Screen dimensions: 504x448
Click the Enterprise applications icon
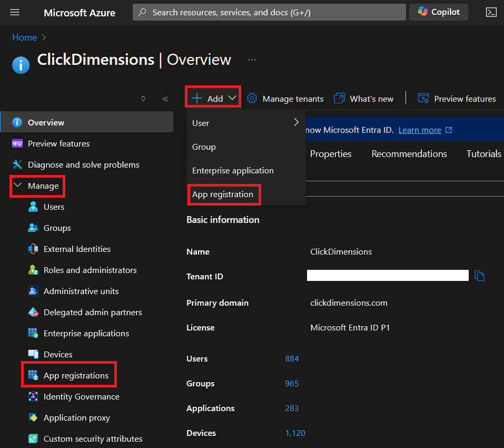click(x=33, y=333)
